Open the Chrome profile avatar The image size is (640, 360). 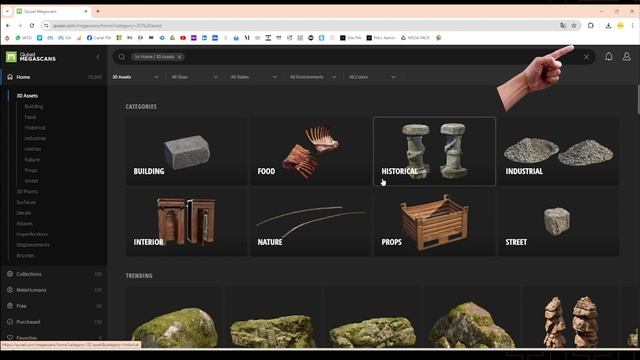620,25
